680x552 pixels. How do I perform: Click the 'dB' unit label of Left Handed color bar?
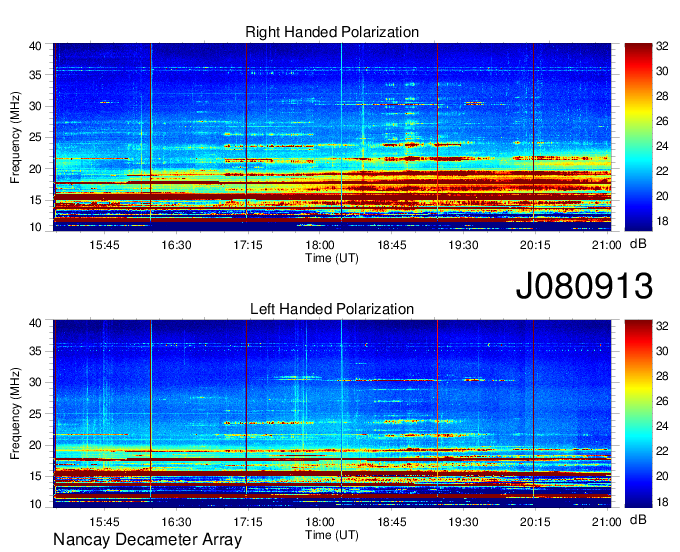pyautogui.click(x=638, y=519)
